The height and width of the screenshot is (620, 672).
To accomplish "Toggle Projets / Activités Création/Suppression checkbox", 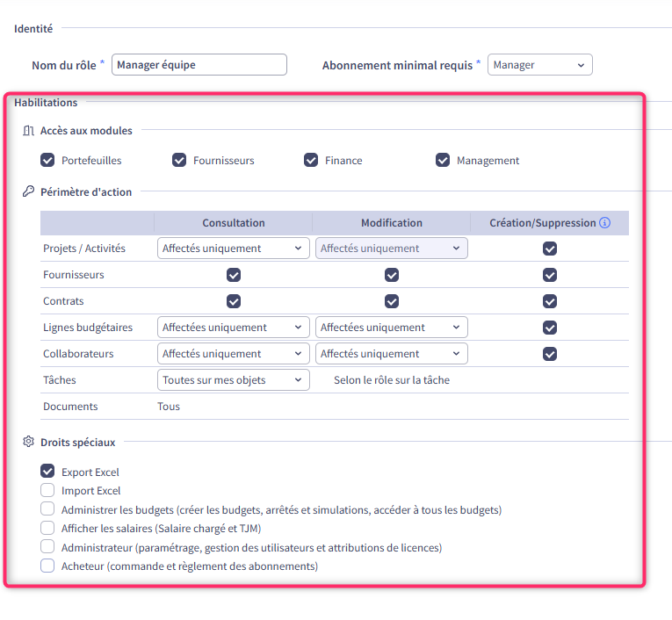I will (x=550, y=249).
